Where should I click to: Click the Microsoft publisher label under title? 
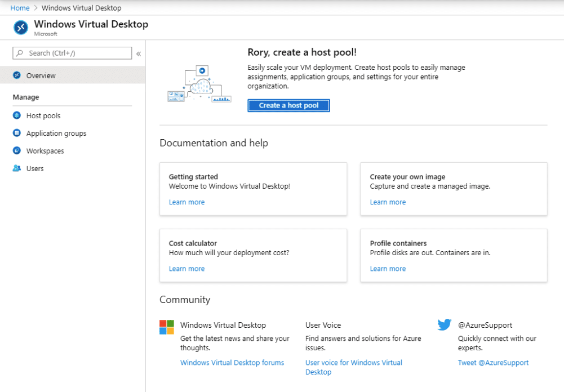coord(46,34)
